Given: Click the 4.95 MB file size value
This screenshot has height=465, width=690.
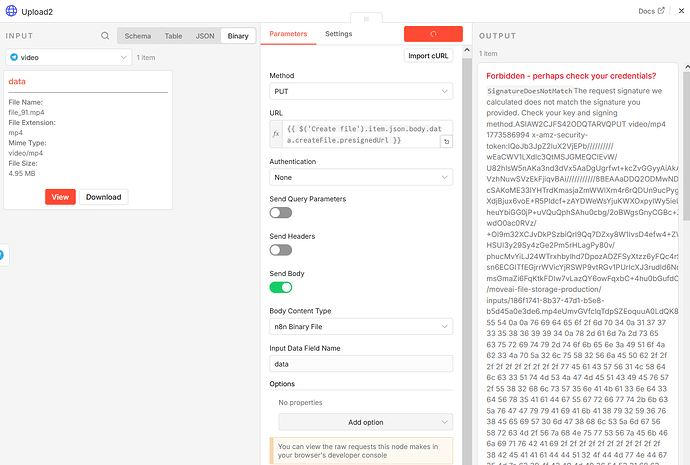Looking at the screenshot, I should click(x=22, y=174).
